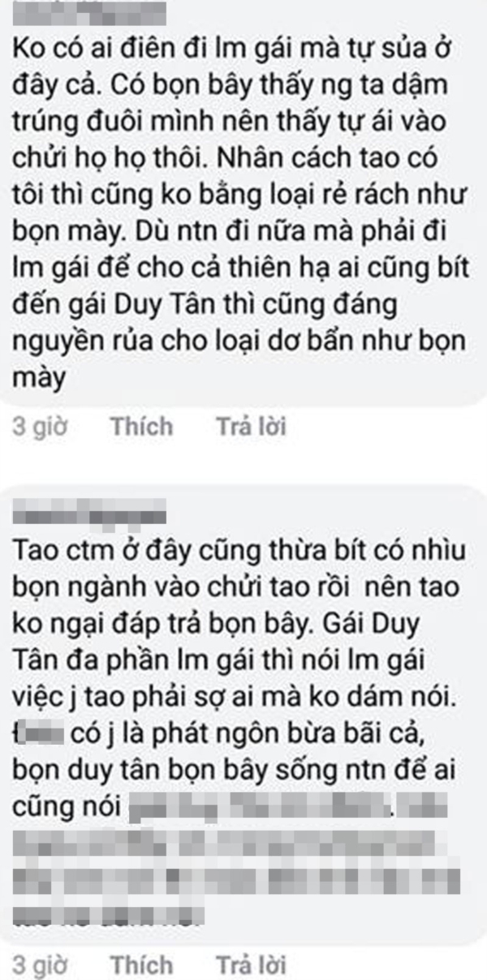Open the first comment's 3 giờ timestamp
The image size is (487, 980).
(40, 428)
